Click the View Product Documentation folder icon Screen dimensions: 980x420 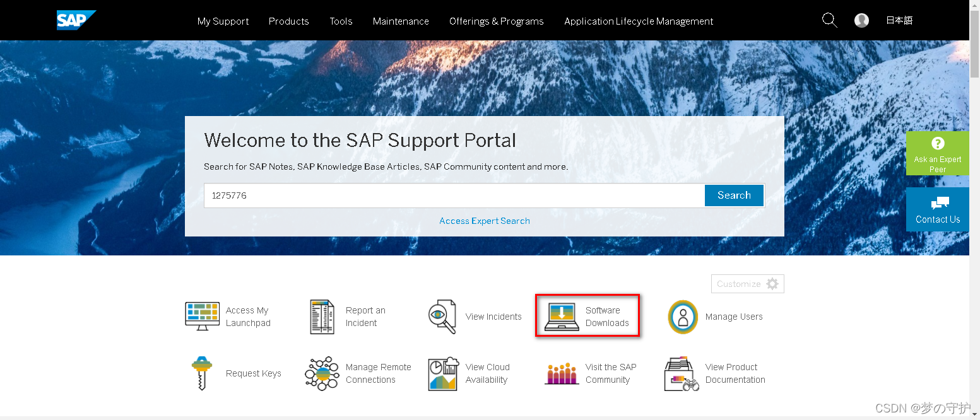682,374
